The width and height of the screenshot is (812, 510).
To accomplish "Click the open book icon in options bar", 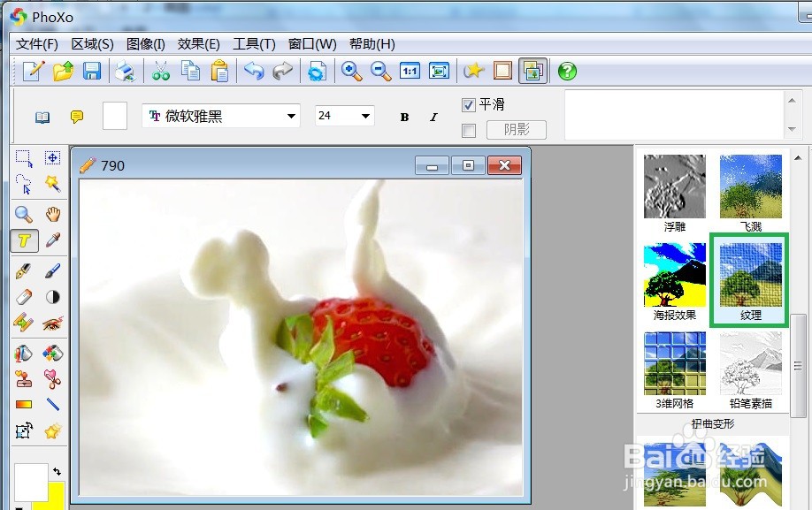I will (42, 118).
